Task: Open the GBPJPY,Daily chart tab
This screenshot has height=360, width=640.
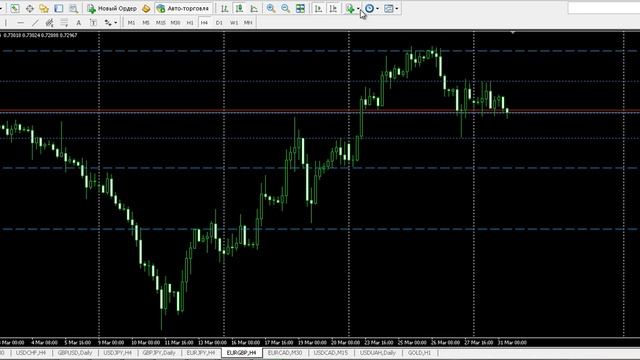Action: tap(159, 353)
